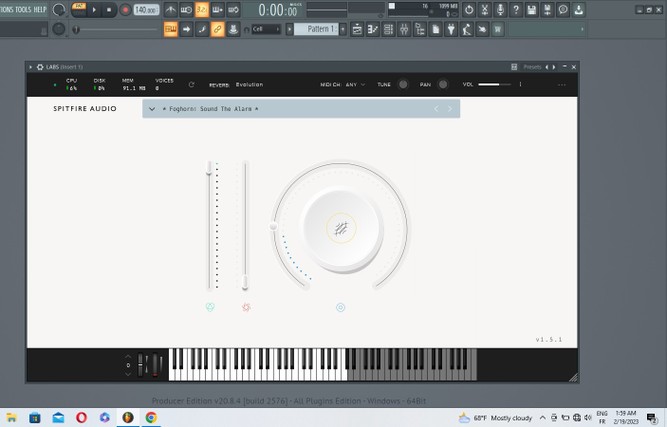Expand the Foghorn preset list chevron
667x427 pixels.
coord(152,108)
